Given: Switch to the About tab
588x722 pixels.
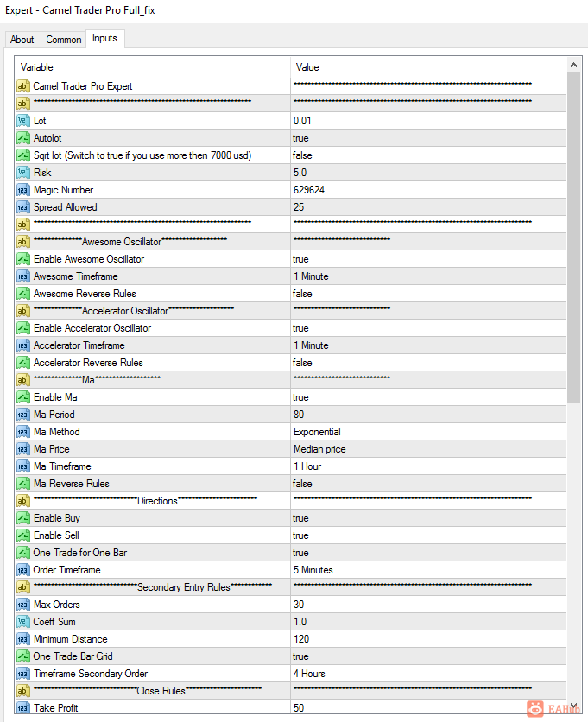Looking at the screenshot, I should [22, 40].
